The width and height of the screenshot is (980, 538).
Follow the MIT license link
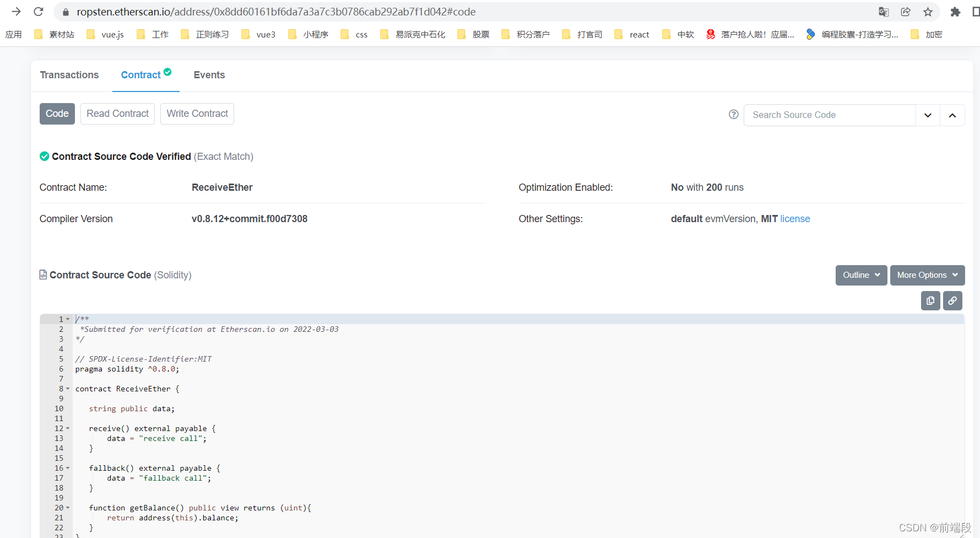tap(795, 219)
